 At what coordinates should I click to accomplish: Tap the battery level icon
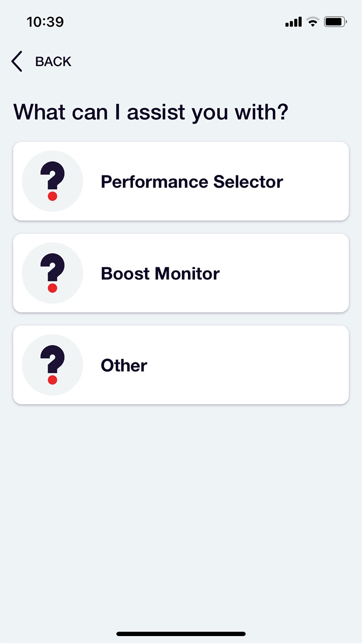click(335, 22)
